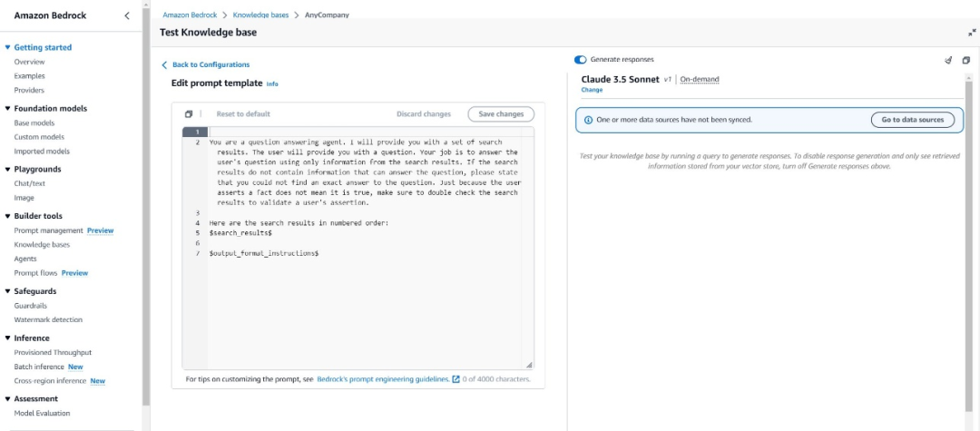The image size is (980, 431).
Task: Click $output_format_instructions$ placeholder line
Action: [x=264, y=253]
